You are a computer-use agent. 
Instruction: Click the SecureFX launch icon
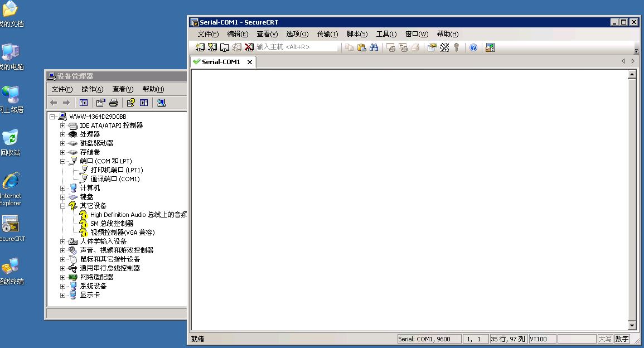pos(490,47)
